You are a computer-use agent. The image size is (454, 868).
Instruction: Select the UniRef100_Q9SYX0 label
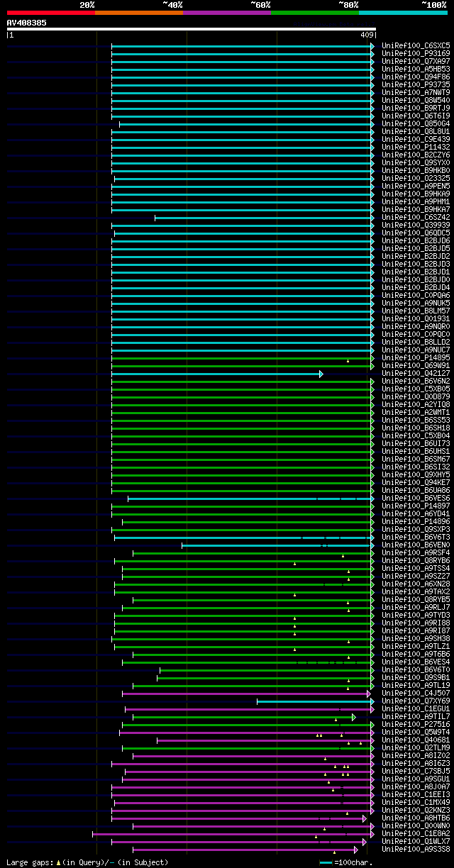[416, 163]
